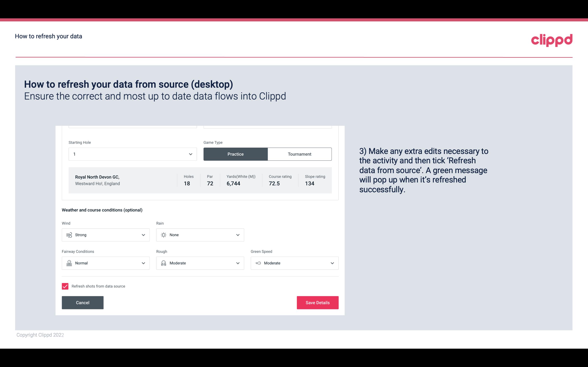Click the green speed icon
This screenshot has width=588, height=367.
(x=258, y=263)
